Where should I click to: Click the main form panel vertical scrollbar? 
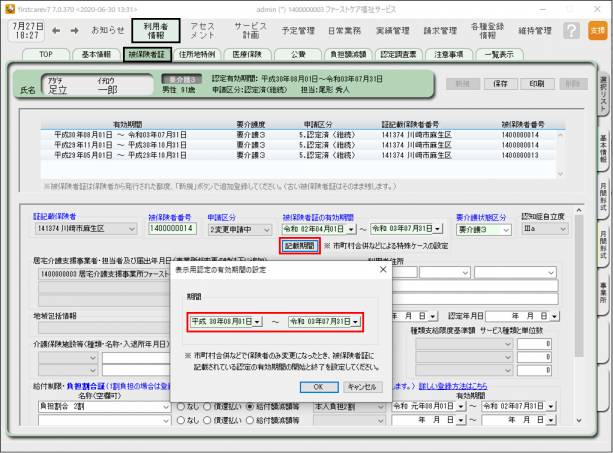[579, 315]
